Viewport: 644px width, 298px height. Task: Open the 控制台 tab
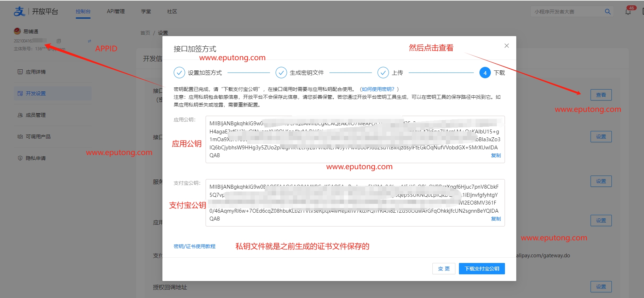coord(83,11)
